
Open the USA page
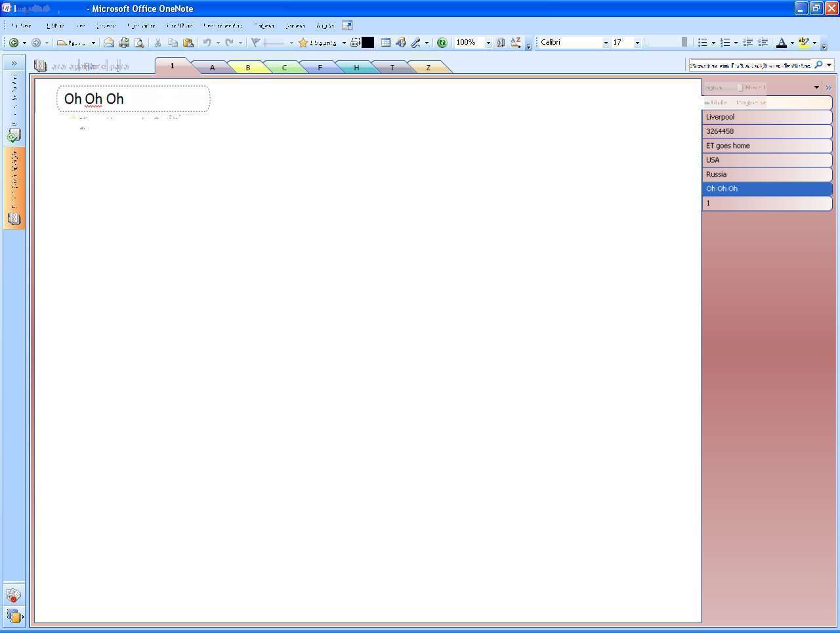click(x=766, y=160)
